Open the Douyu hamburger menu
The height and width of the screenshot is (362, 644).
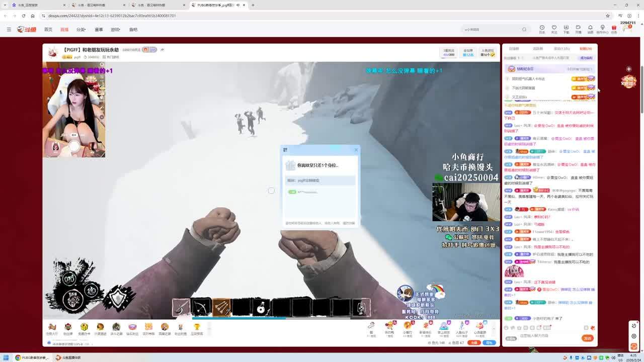coord(9,30)
